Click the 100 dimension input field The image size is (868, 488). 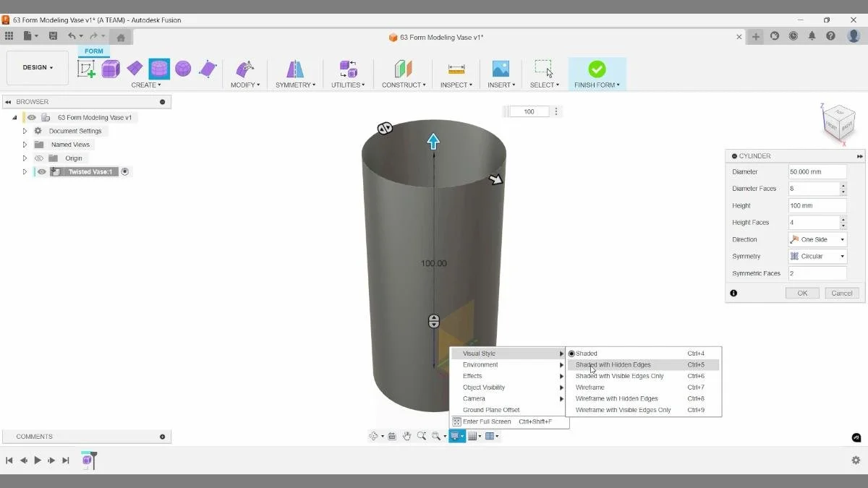click(x=529, y=111)
